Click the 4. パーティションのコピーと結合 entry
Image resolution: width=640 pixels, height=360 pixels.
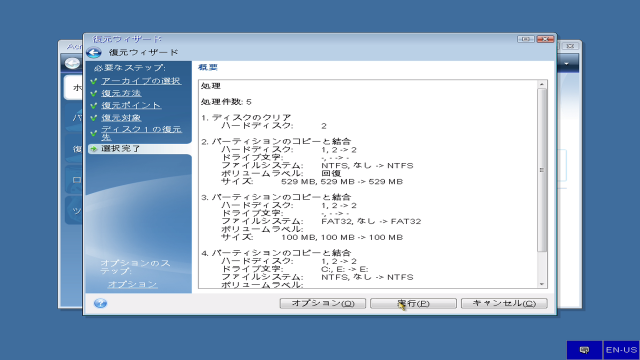[x=276, y=253]
